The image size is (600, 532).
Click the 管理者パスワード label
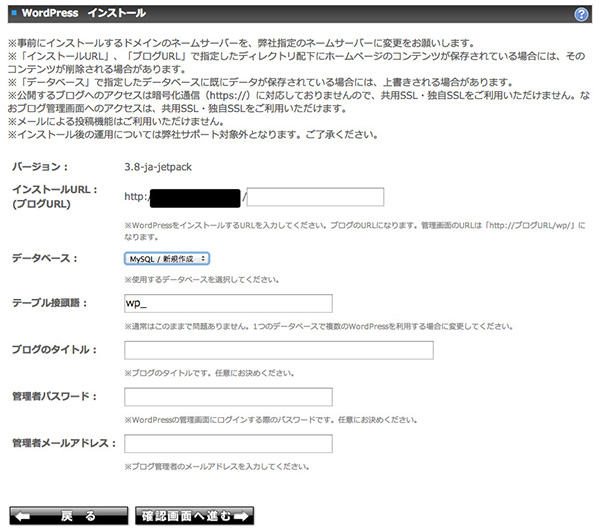click(54, 396)
